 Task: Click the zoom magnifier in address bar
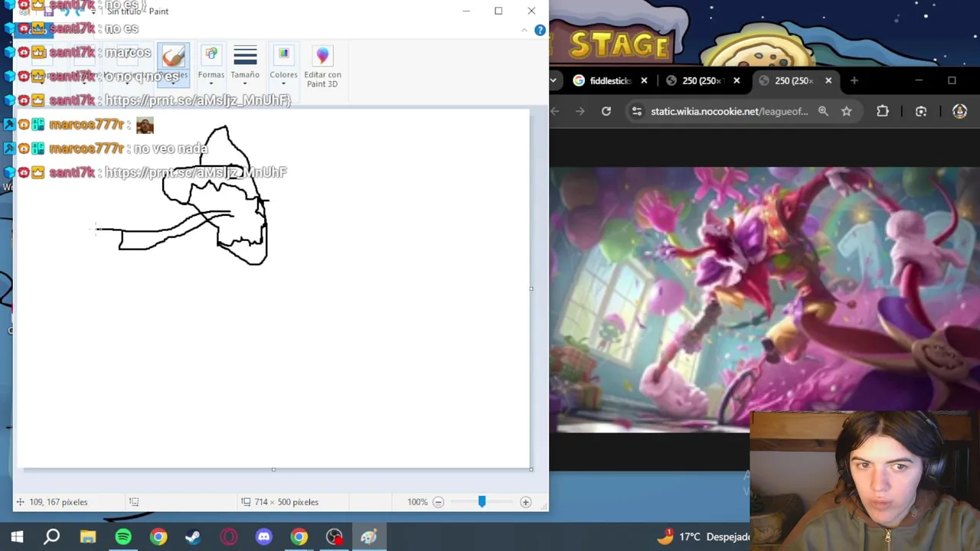point(823,112)
